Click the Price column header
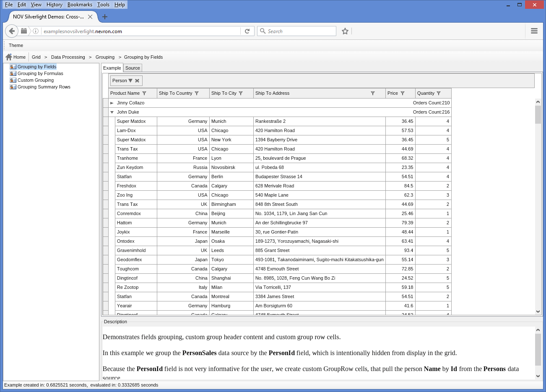Screen dimensions: 546x392 click(400, 93)
